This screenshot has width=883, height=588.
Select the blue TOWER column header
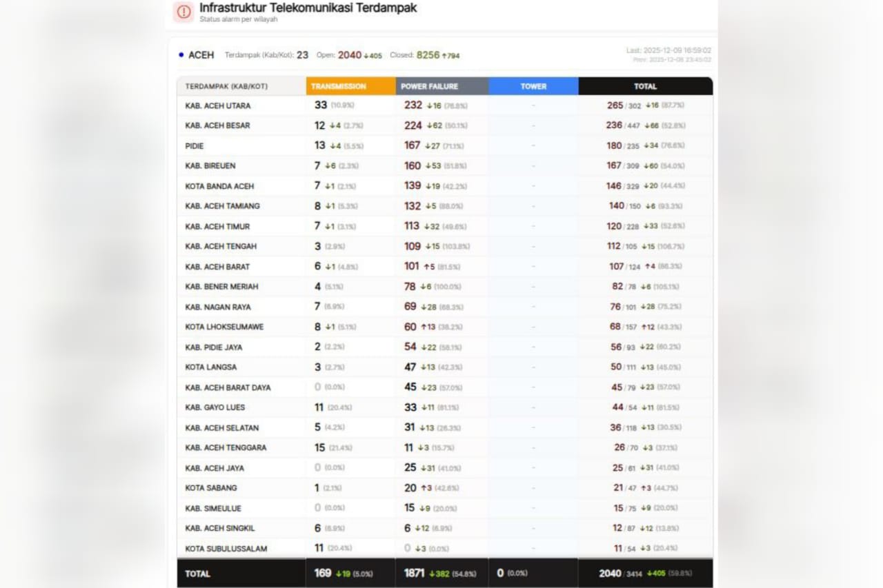533,87
